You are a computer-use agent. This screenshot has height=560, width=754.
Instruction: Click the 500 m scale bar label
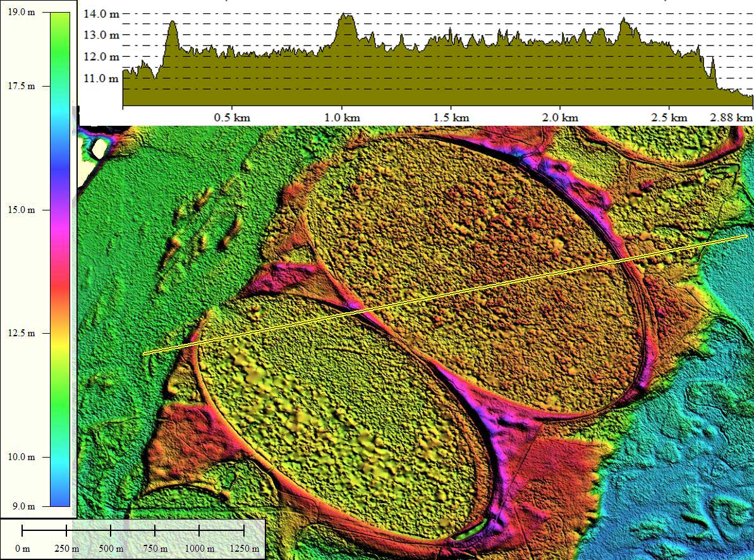tap(111, 549)
